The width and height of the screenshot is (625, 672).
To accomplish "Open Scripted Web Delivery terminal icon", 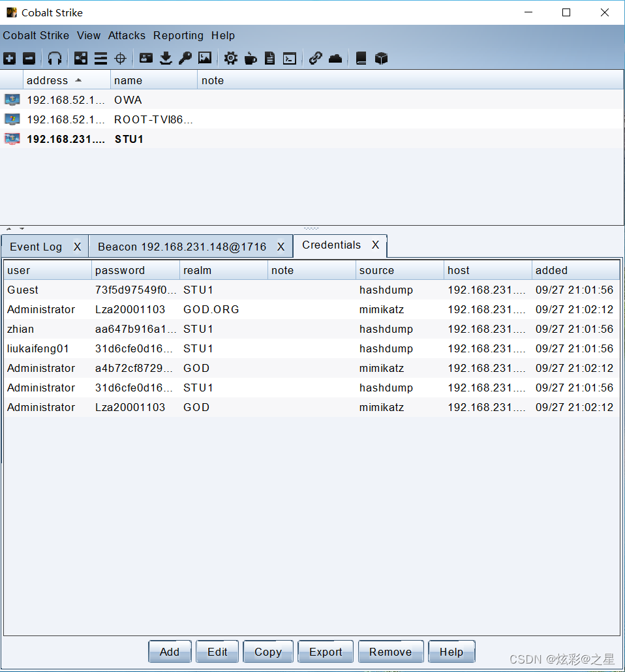I will tap(290, 58).
